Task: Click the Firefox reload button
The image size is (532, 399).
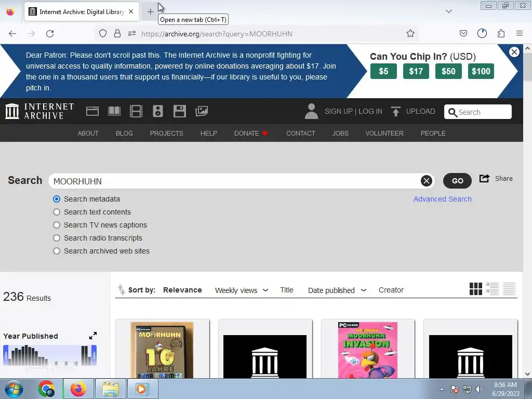Action: pyautogui.click(x=50, y=34)
